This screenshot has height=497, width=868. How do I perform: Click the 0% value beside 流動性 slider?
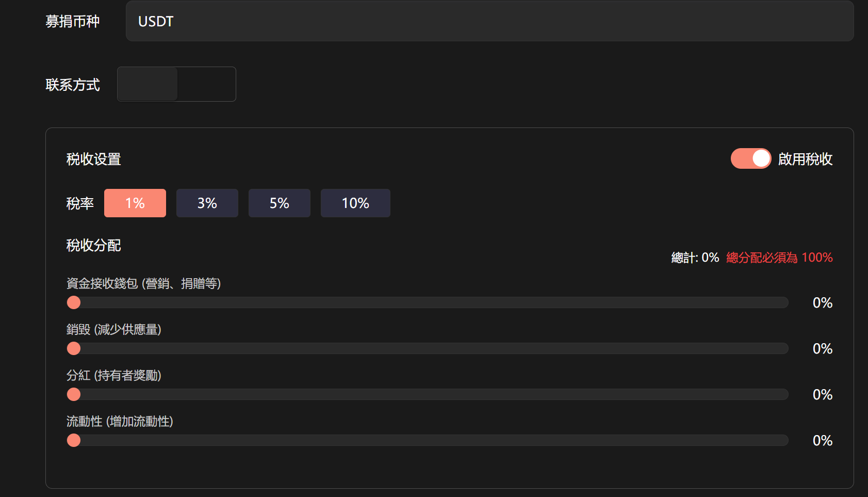822,441
